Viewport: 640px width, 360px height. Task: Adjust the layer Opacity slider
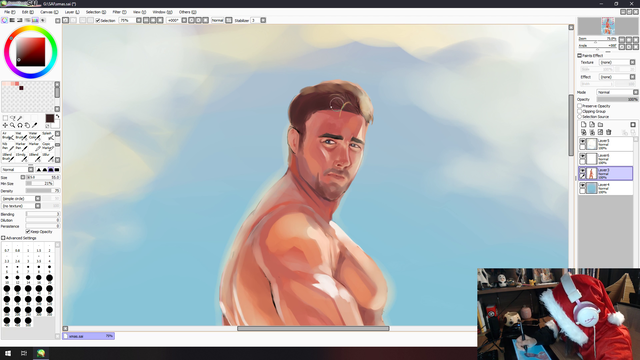(x=617, y=99)
